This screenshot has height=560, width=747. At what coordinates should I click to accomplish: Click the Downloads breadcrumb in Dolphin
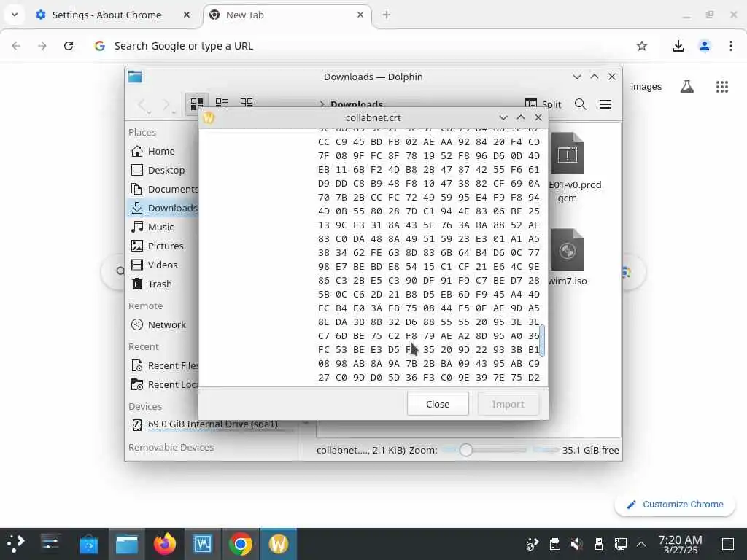coord(356,104)
